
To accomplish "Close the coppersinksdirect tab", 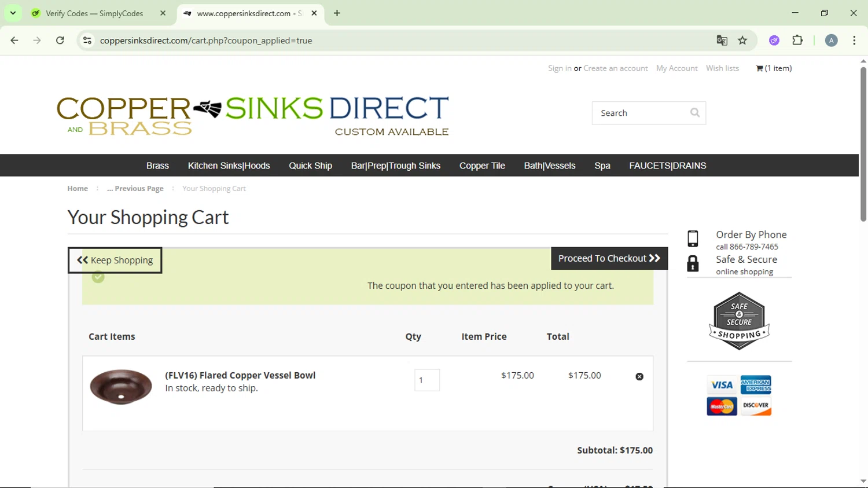I will coord(314,13).
